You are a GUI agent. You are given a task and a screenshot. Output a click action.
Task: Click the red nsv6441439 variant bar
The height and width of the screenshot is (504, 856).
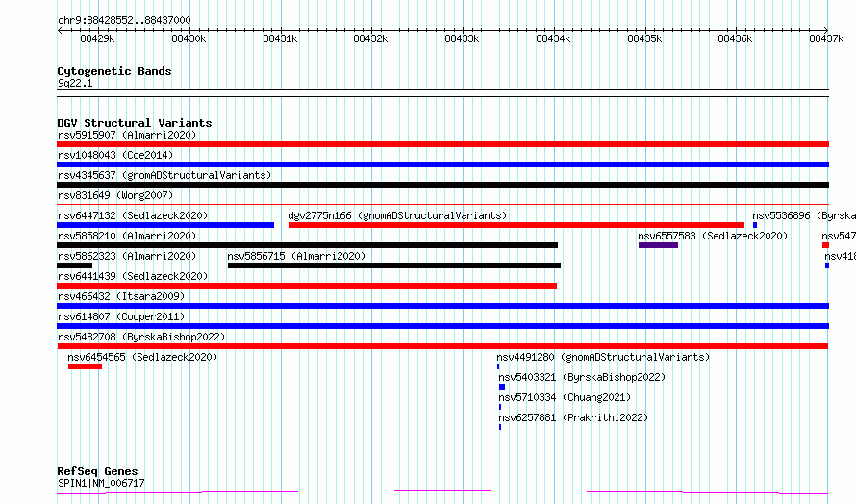(x=307, y=286)
